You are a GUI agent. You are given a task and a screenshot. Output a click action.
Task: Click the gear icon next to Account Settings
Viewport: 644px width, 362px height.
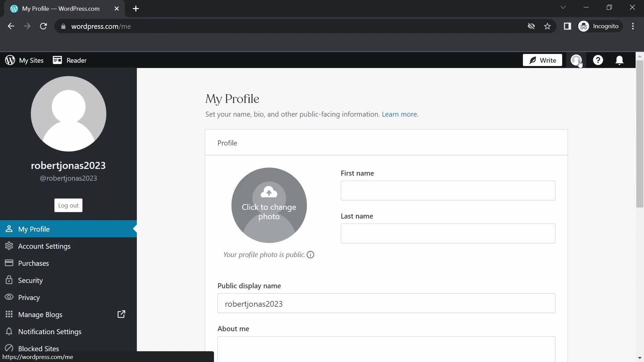click(x=9, y=246)
